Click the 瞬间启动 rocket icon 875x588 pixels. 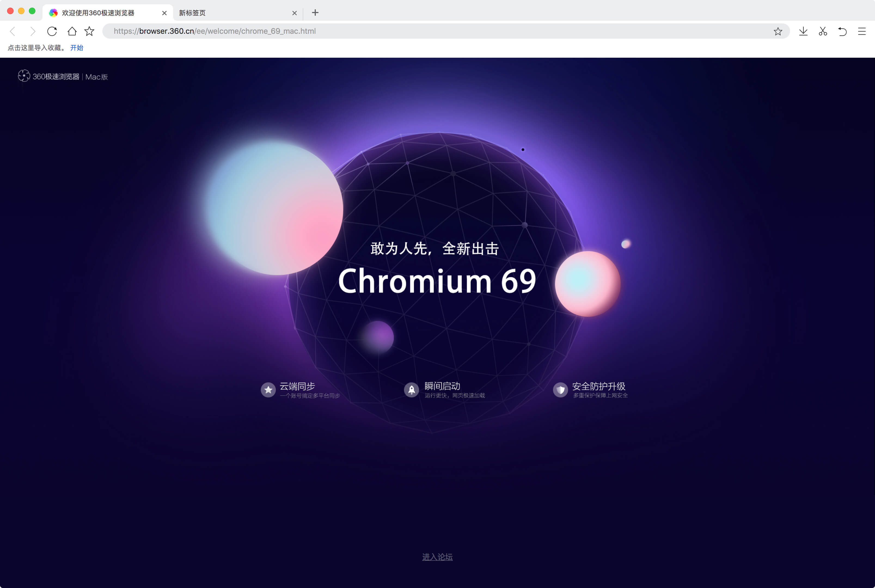pyautogui.click(x=411, y=390)
